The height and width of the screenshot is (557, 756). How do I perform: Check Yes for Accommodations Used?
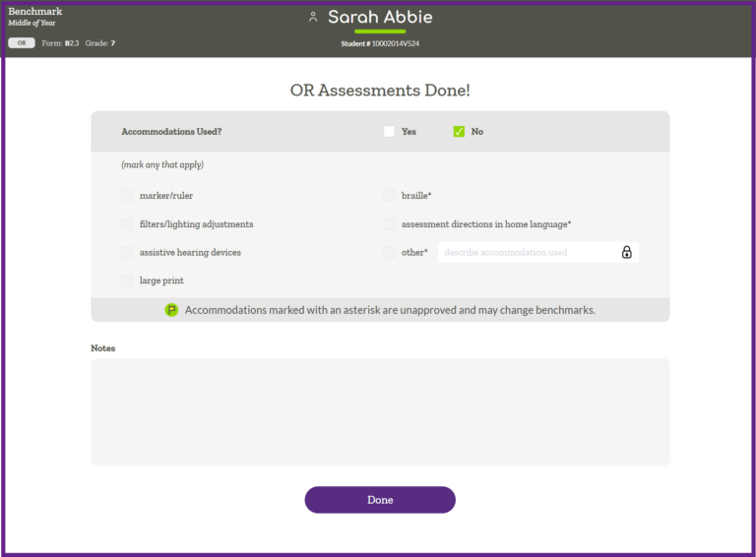click(x=390, y=132)
